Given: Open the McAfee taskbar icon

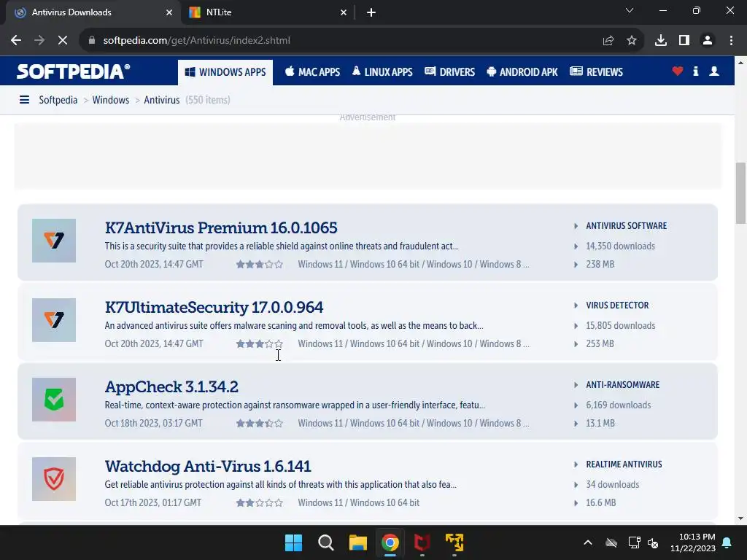Looking at the screenshot, I should pyautogui.click(x=422, y=542).
